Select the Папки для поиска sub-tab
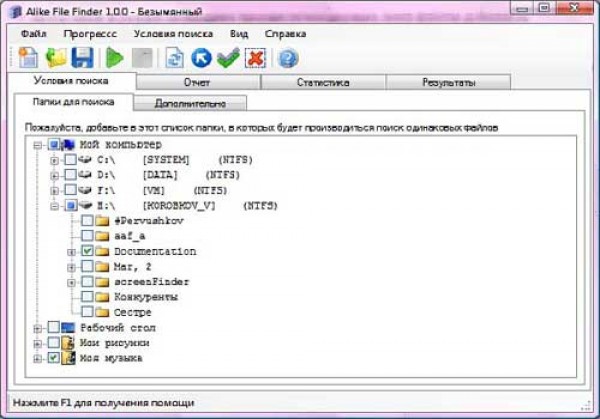600x419 pixels. (x=73, y=102)
